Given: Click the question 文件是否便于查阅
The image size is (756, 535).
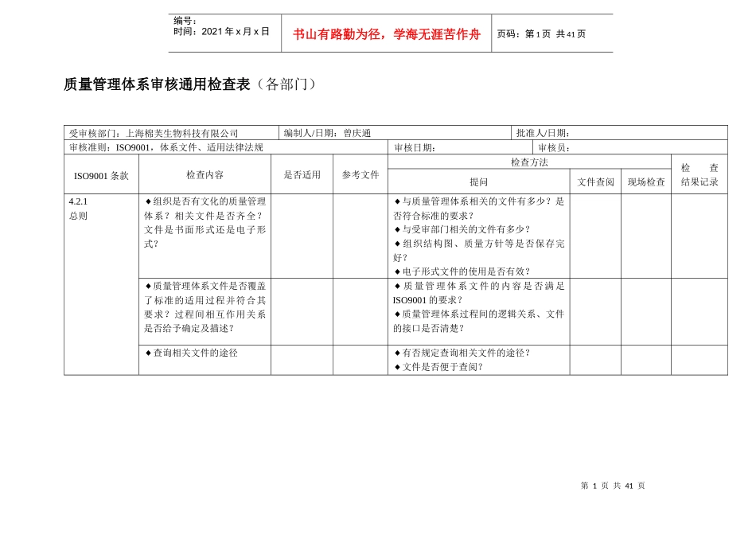Looking at the screenshot, I should [x=438, y=367].
